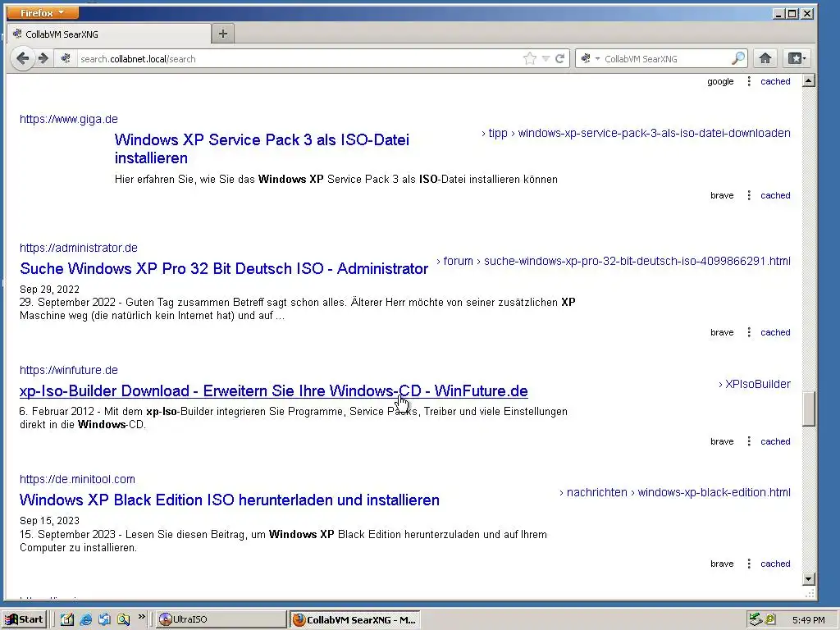The height and width of the screenshot is (630, 840).
Task: Open three-dot menu for minitool result
Action: pyautogui.click(x=749, y=564)
